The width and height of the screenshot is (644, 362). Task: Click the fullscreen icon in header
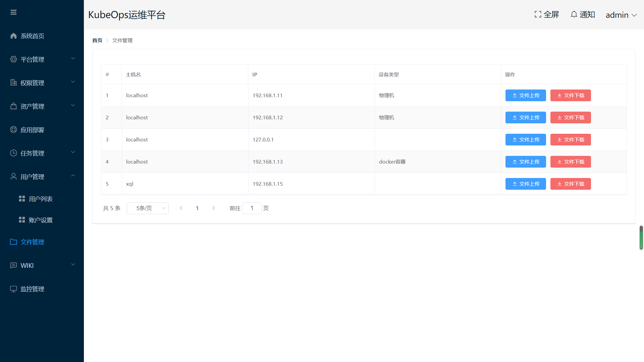click(538, 14)
